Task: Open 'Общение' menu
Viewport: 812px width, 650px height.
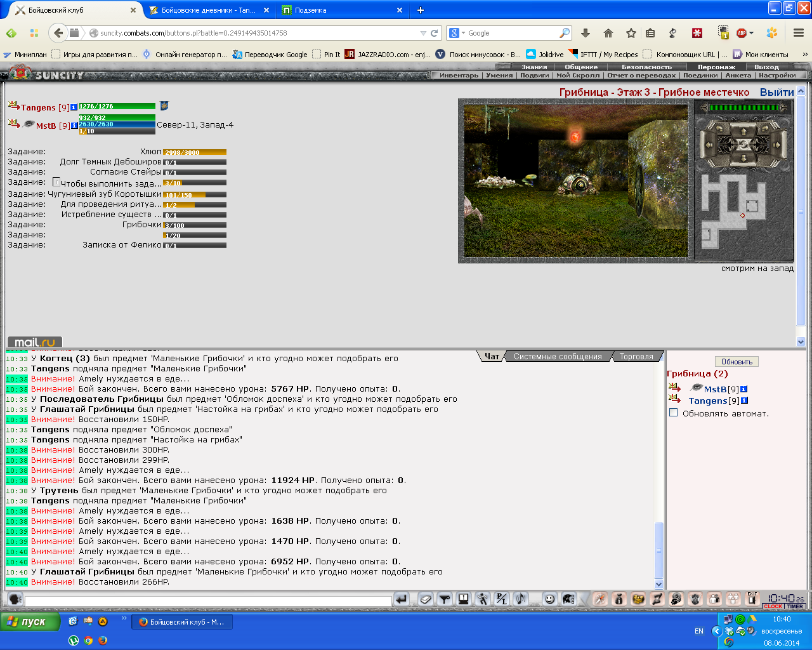Action: click(581, 67)
